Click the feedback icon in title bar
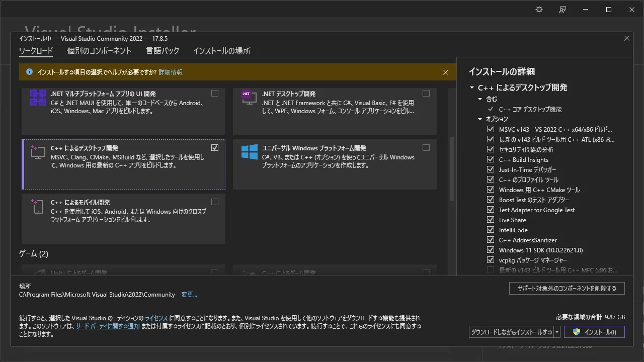Viewport: 644px width, 362px height. click(x=562, y=10)
